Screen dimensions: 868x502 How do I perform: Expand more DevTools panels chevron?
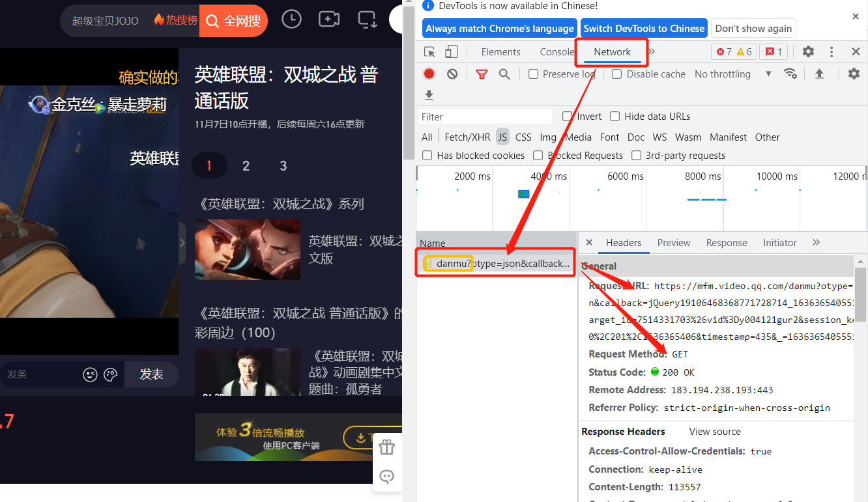652,51
